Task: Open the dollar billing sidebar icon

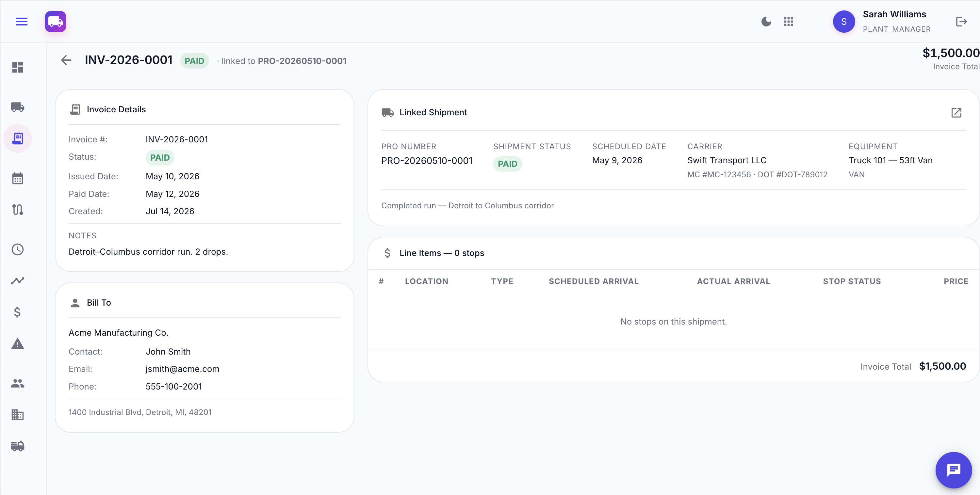Action: tap(18, 312)
